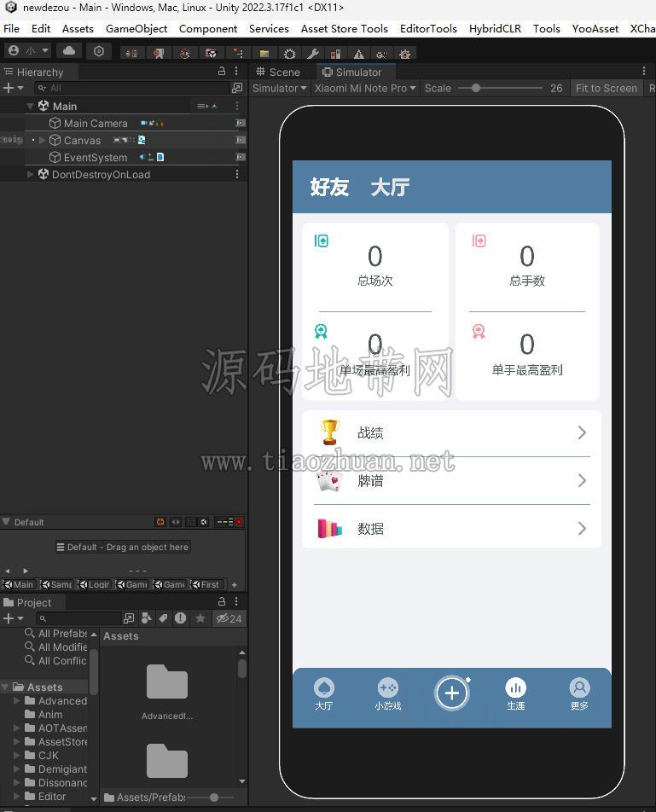Toggle the Hierarchy panel lock
This screenshot has height=812, width=656.
coord(222,71)
